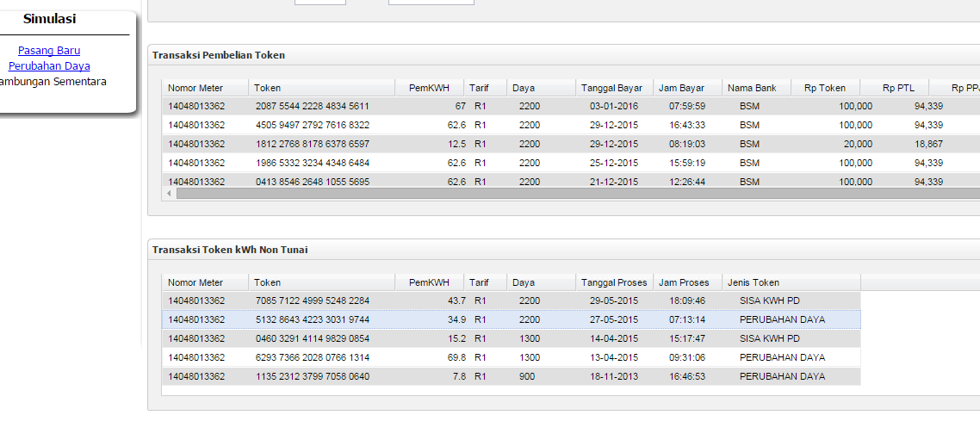Click process date 29-05-2015
The height and width of the screenshot is (446, 980).
pos(614,300)
